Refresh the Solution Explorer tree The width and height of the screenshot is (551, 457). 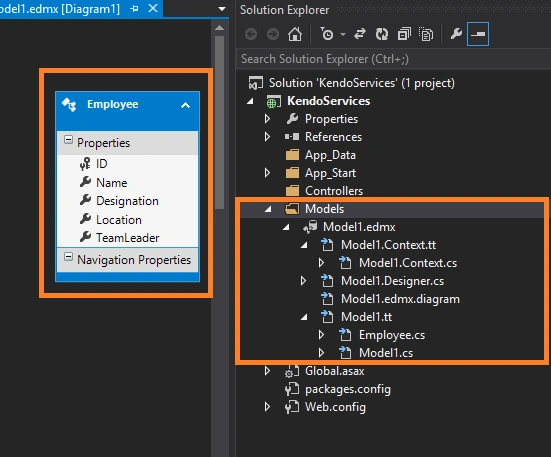(382, 34)
